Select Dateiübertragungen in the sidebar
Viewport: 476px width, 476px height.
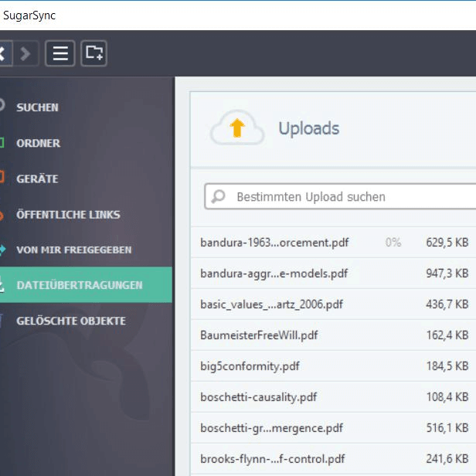click(79, 285)
